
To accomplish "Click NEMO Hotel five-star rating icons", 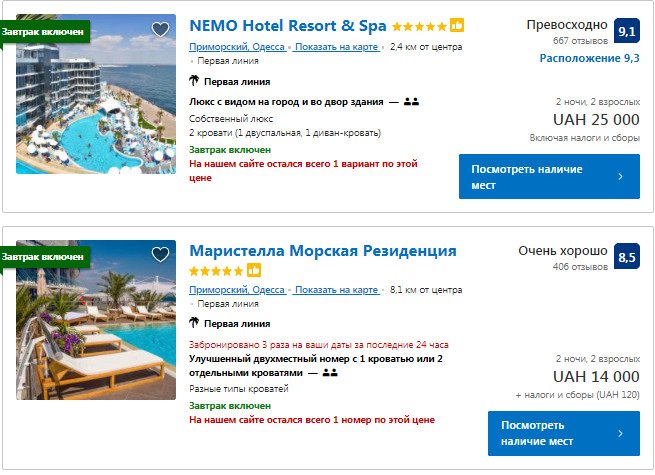I will (x=419, y=27).
